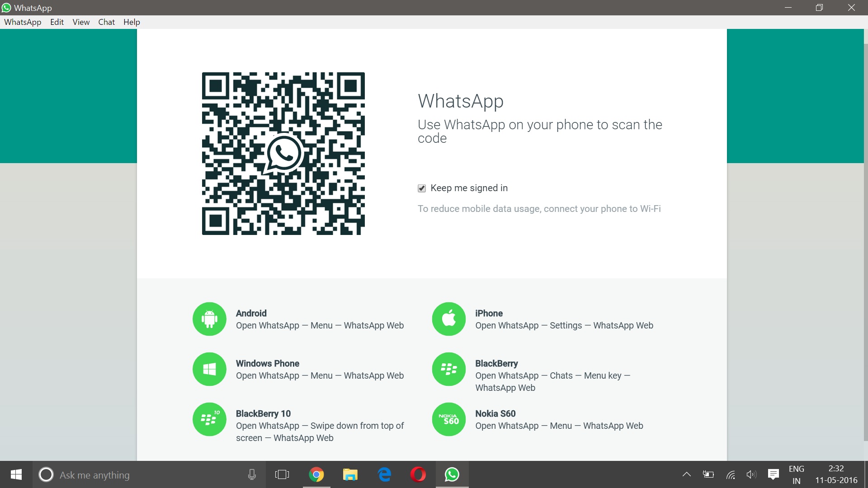Image resolution: width=868 pixels, height=488 pixels.
Task: Click the BlackBerry 10 logo icon
Action: [209, 419]
